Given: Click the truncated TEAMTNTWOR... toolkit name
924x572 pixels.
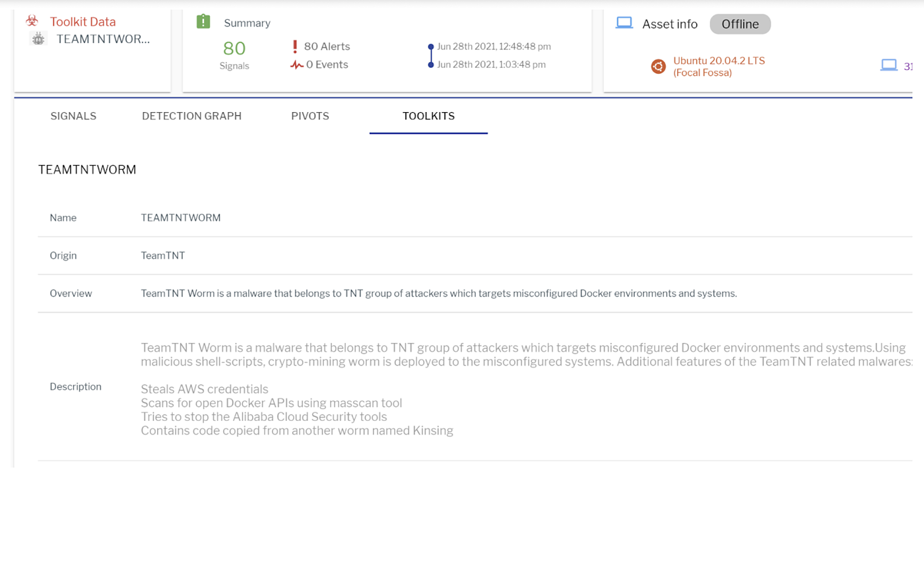Looking at the screenshot, I should pos(103,39).
